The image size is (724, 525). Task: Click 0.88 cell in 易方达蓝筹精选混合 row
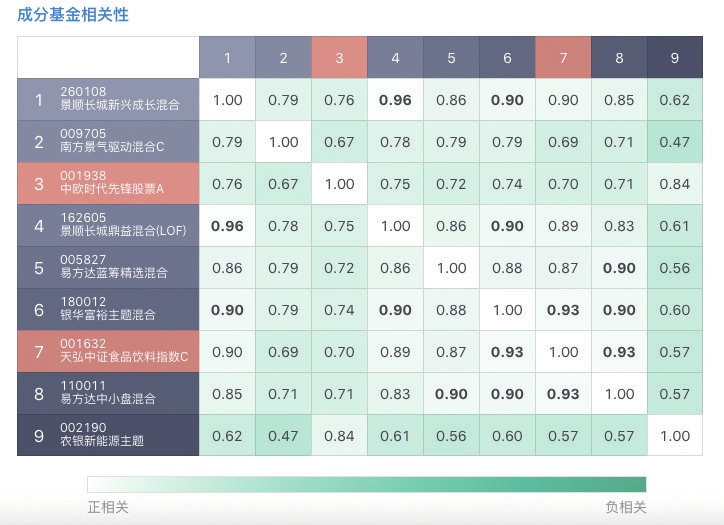507,268
